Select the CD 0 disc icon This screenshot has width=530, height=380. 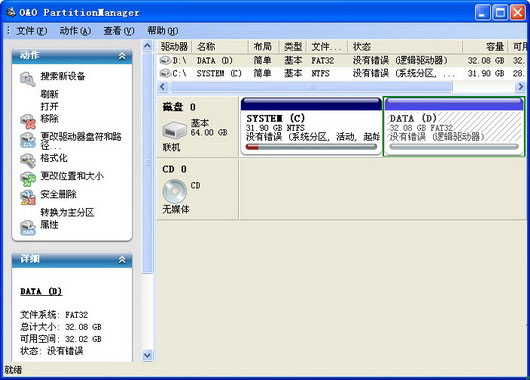coord(174,191)
